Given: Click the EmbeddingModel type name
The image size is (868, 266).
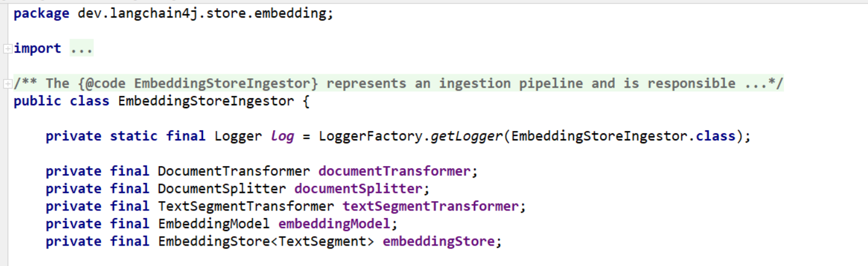Looking at the screenshot, I should (214, 224).
